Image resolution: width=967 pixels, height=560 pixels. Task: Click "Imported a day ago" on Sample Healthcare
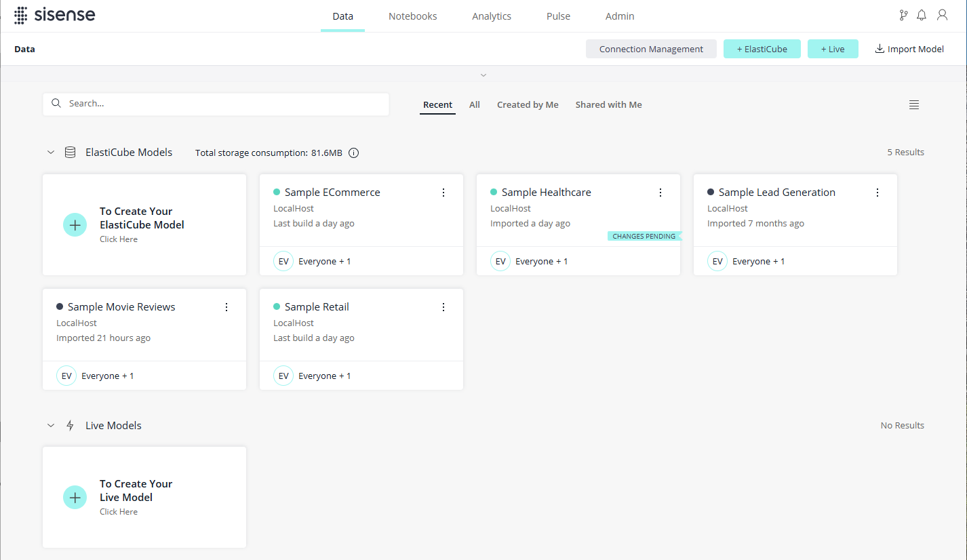530,224
